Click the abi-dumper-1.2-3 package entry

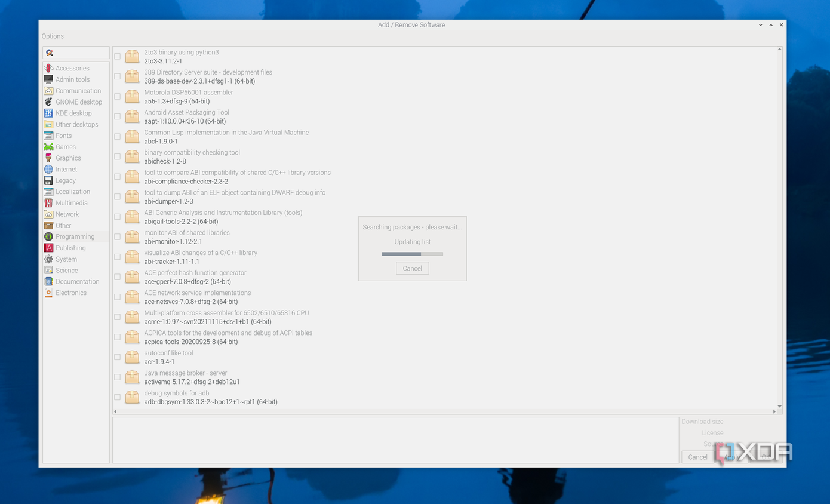pyautogui.click(x=445, y=197)
